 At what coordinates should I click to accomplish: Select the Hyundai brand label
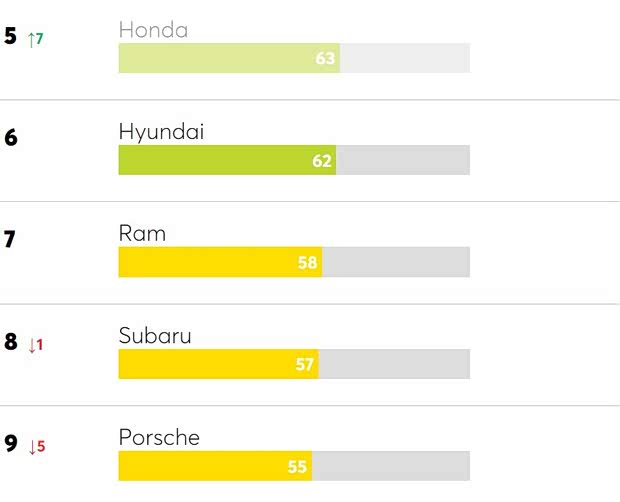[x=161, y=132]
